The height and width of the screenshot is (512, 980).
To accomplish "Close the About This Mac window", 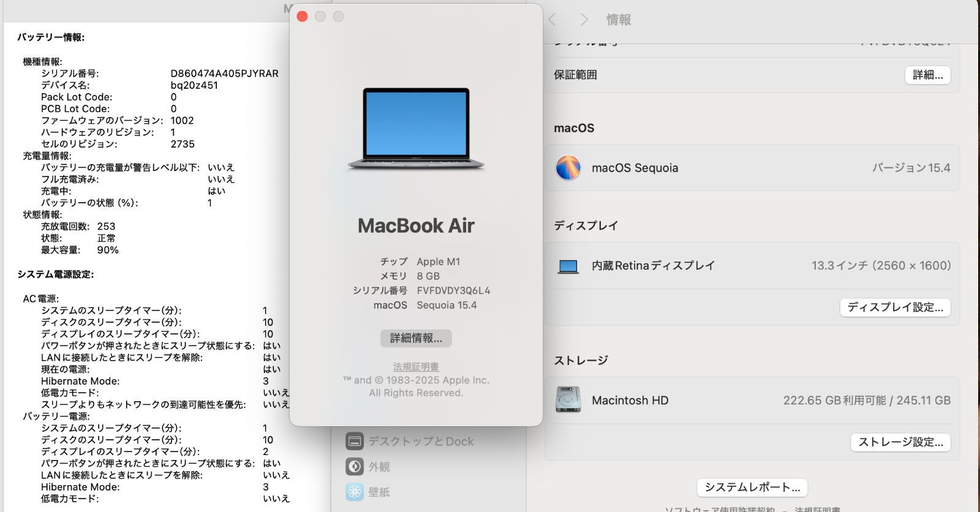I will click(x=302, y=17).
